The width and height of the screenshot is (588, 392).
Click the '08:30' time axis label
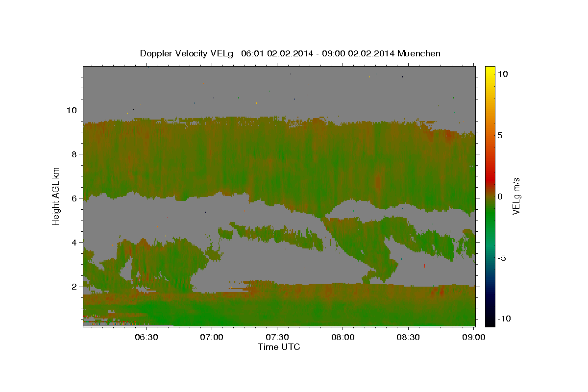tap(408, 337)
